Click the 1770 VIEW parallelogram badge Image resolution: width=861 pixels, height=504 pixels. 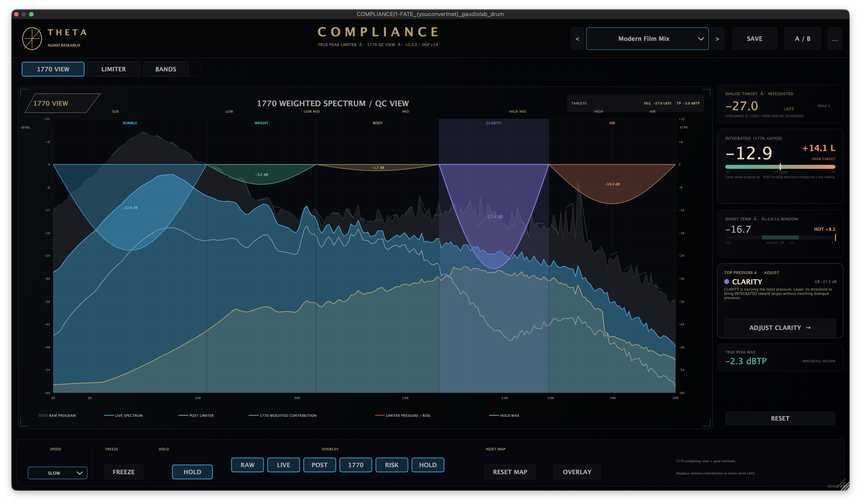pos(63,103)
